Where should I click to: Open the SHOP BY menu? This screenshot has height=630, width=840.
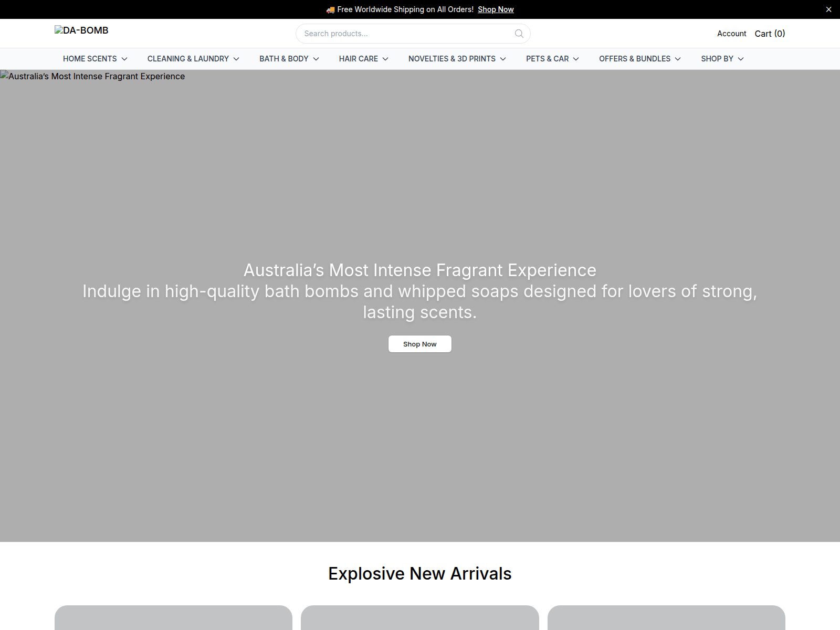point(722,59)
